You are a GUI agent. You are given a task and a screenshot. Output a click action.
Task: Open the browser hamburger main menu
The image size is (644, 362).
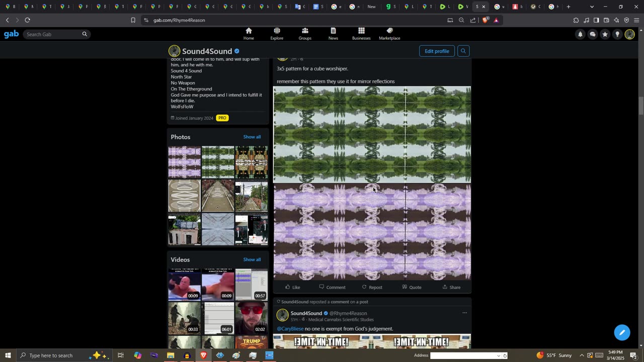tap(636, 20)
